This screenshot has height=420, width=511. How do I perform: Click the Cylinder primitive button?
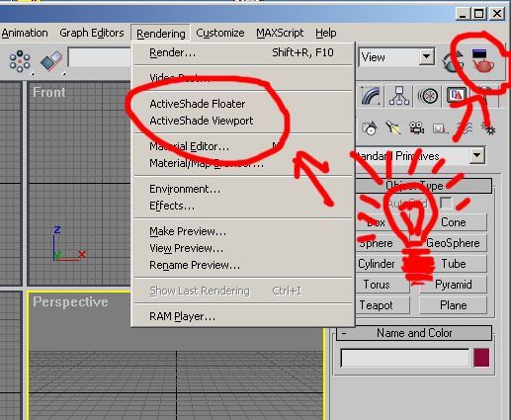[383, 264]
